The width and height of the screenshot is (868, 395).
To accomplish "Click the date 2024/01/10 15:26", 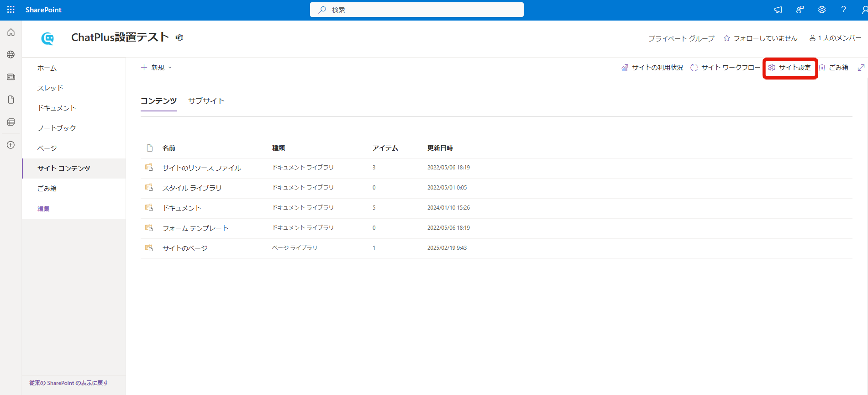I will coord(448,208).
